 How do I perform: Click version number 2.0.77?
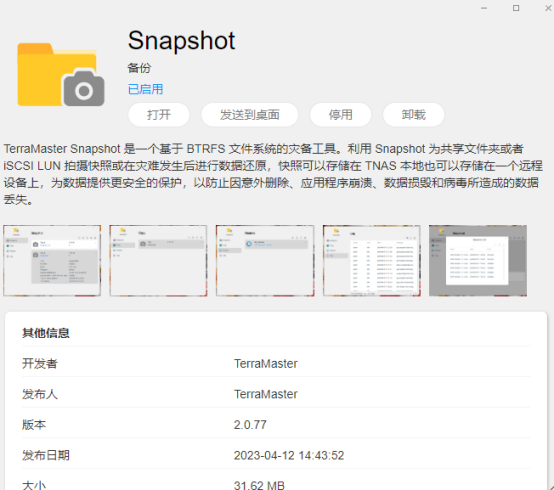pyautogui.click(x=250, y=425)
